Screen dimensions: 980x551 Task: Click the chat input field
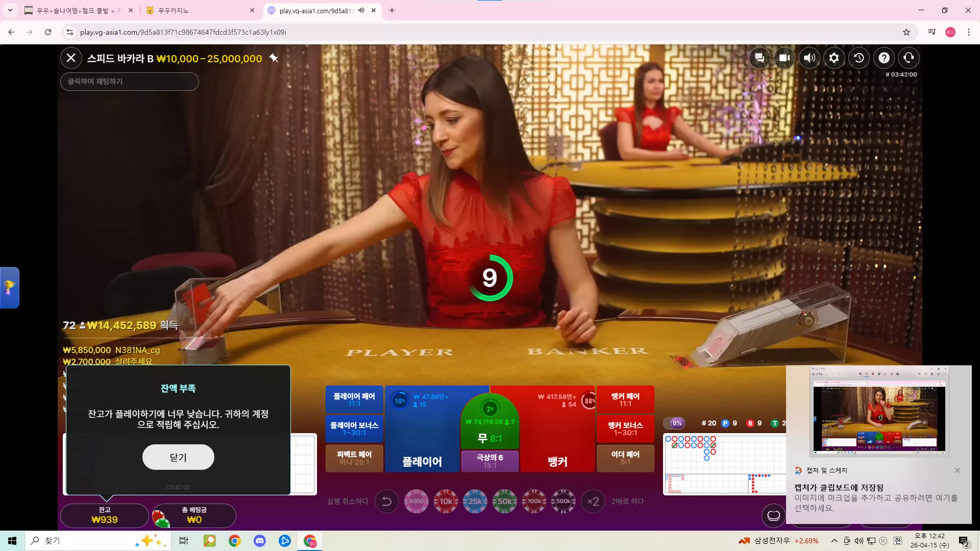[130, 82]
